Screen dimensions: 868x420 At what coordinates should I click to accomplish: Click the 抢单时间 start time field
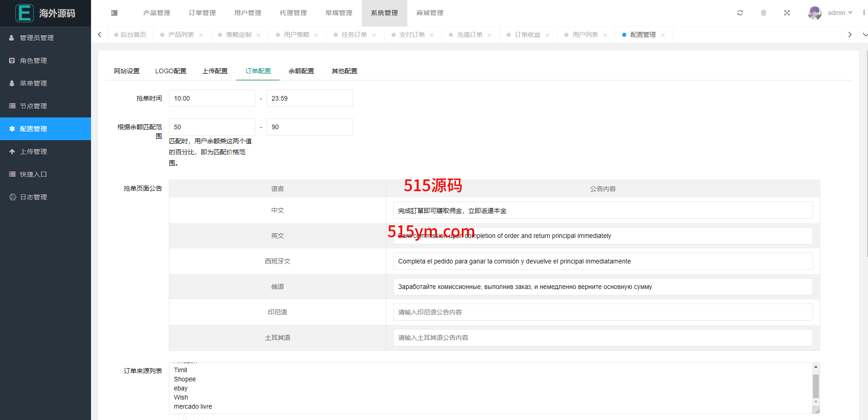tap(212, 98)
